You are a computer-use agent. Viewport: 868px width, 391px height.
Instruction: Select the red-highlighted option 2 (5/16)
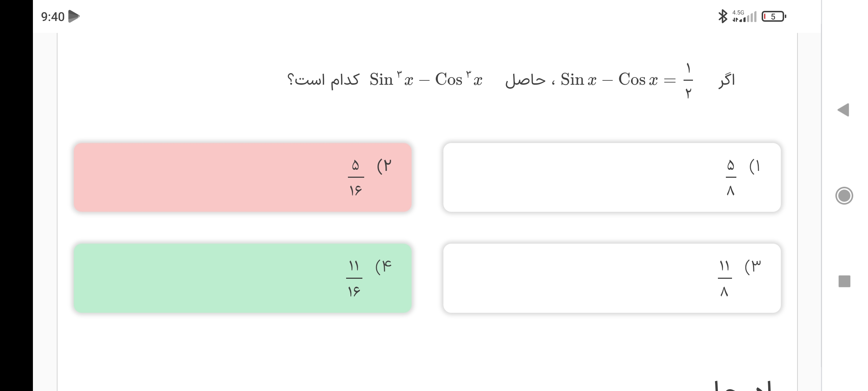243,177
